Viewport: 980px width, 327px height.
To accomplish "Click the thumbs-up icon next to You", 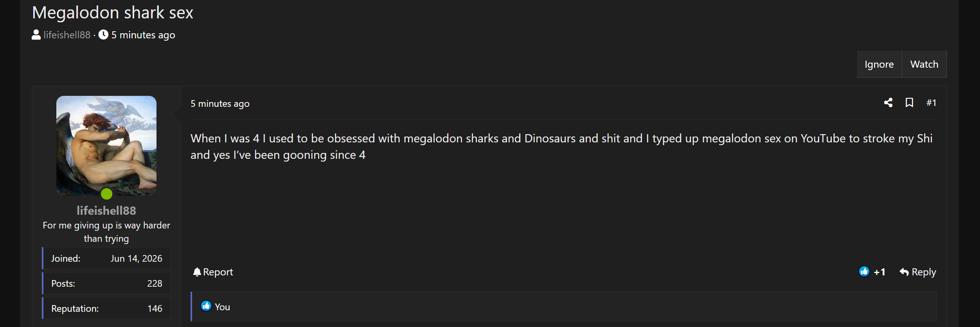I will (206, 306).
